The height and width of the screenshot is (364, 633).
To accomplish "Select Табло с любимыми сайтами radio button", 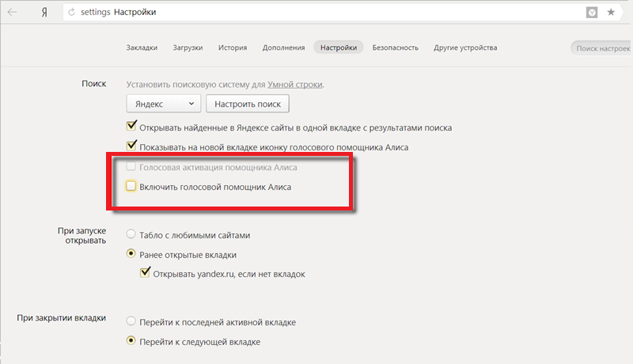I will [x=131, y=233].
